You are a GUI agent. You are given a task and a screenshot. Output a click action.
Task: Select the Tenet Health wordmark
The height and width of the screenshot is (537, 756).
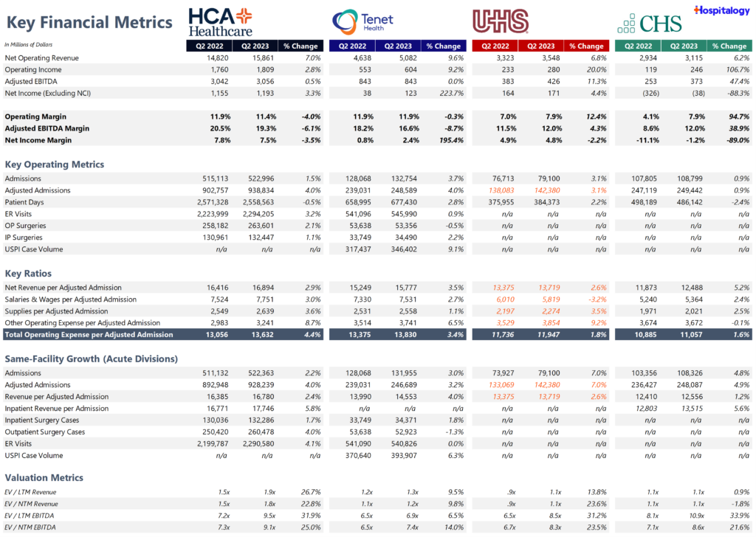tap(377, 19)
